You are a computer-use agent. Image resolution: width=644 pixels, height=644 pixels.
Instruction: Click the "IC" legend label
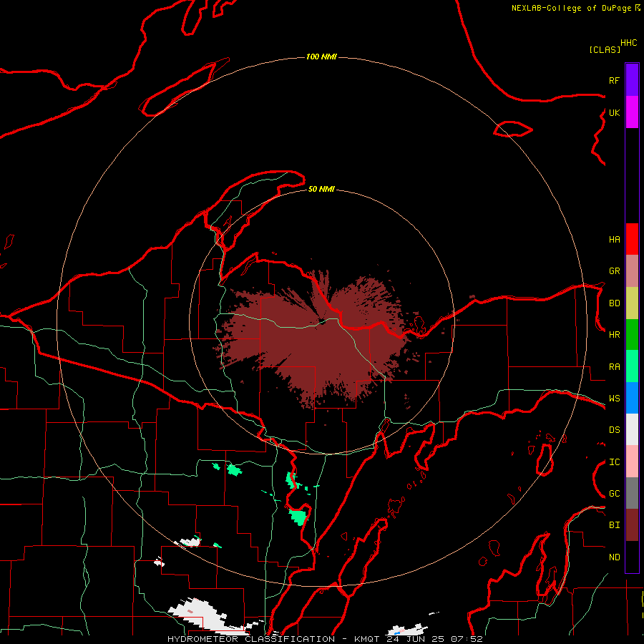click(614, 462)
